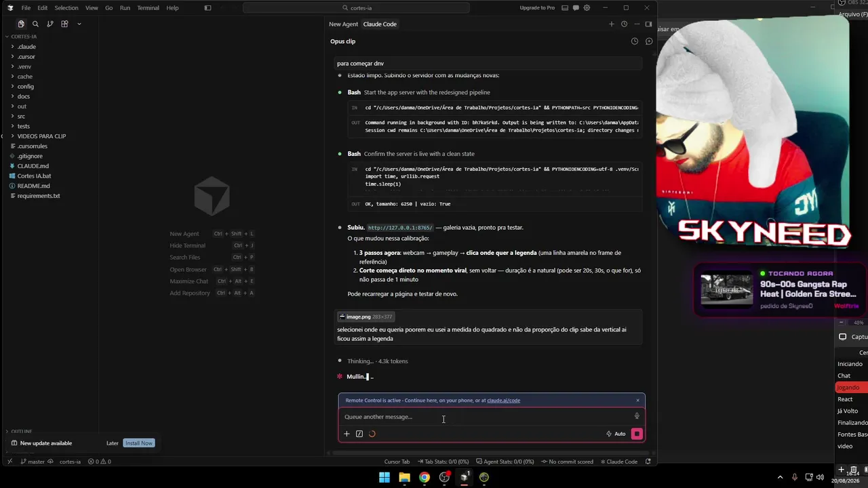Image resolution: width=868 pixels, height=488 pixels.
Task: Focus the Queue another message input
Action: click(x=486, y=417)
